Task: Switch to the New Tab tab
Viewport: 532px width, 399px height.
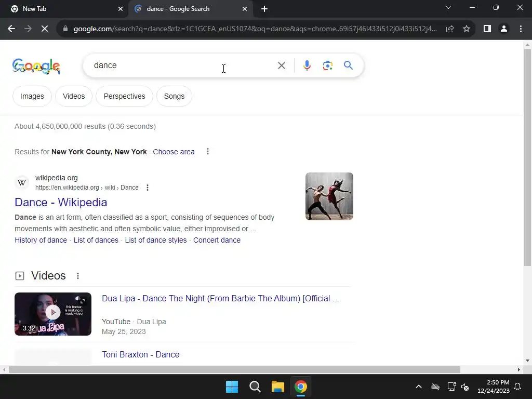Action: pyautogui.click(x=64, y=9)
